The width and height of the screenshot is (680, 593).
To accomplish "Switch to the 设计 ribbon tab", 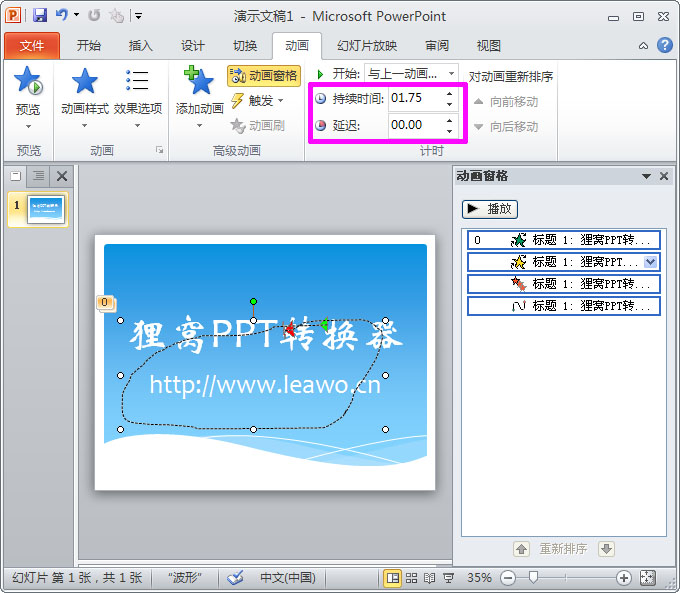I will coord(193,46).
